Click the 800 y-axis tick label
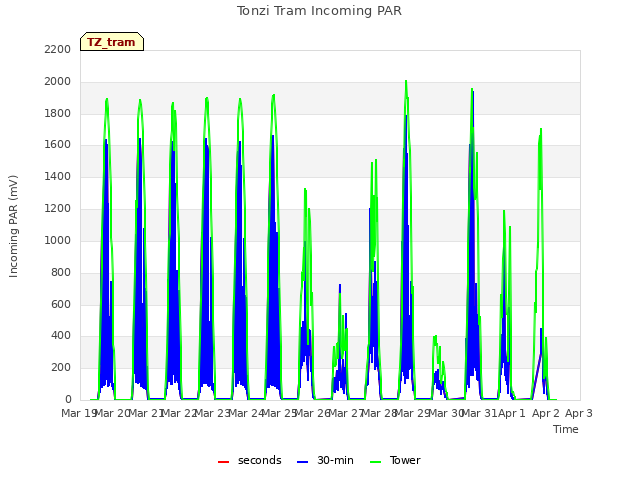 tap(61, 272)
